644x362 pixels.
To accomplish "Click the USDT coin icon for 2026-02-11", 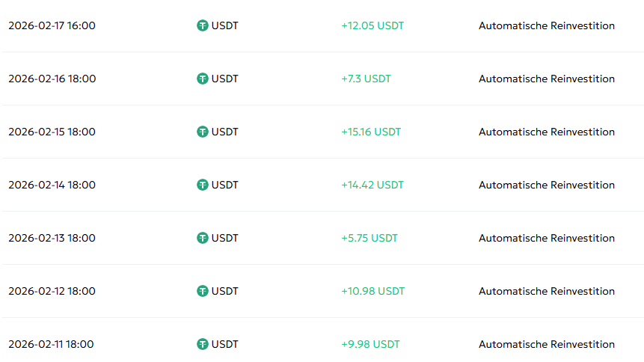I will 202,344.
